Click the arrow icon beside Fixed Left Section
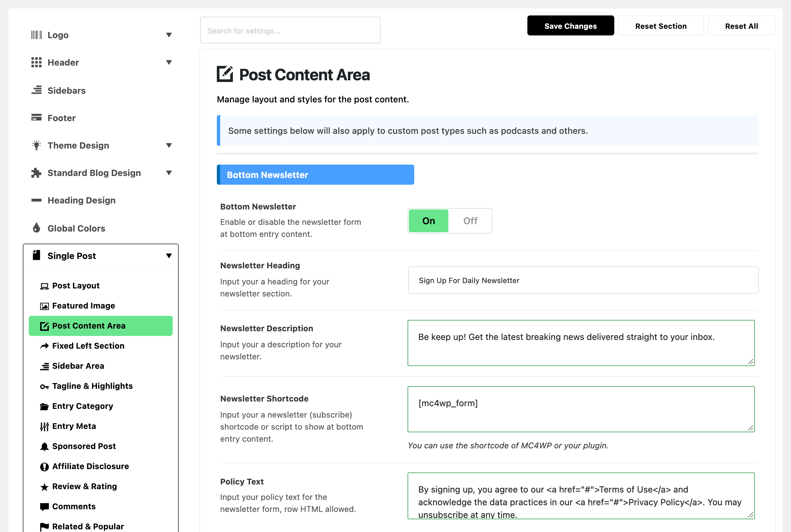The width and height of the screenshot is (791, 532). point(45,346)
